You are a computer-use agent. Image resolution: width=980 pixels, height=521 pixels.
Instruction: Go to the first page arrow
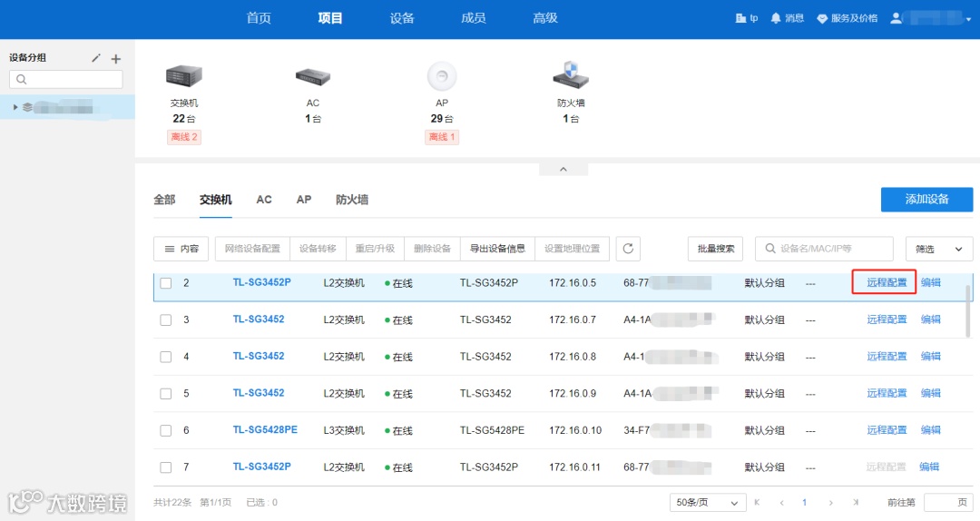click(x=757, y=502)
